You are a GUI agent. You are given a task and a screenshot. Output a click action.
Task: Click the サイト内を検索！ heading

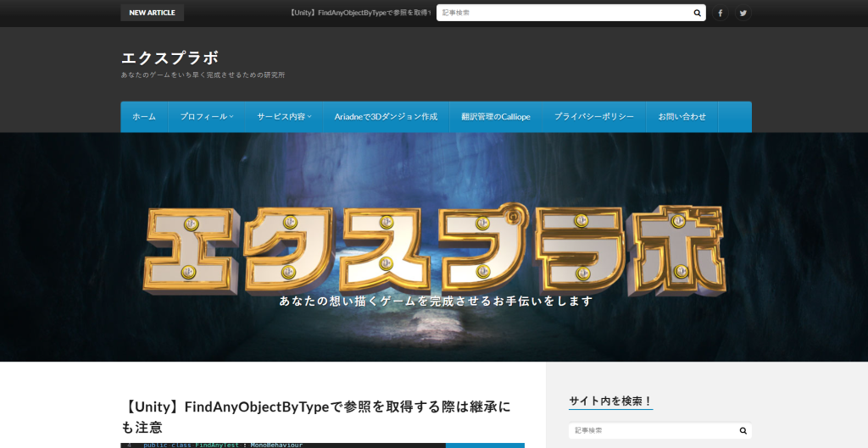point(610,401)
